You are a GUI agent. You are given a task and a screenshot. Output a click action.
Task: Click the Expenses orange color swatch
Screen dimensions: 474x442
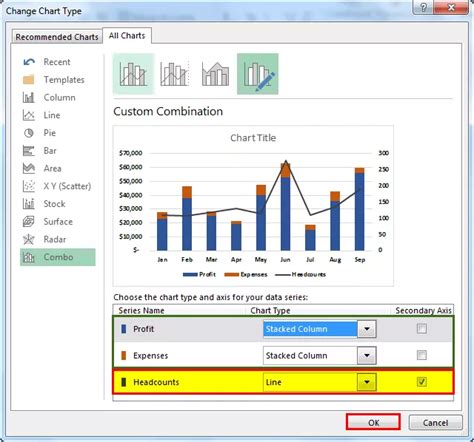click(124, 355)
